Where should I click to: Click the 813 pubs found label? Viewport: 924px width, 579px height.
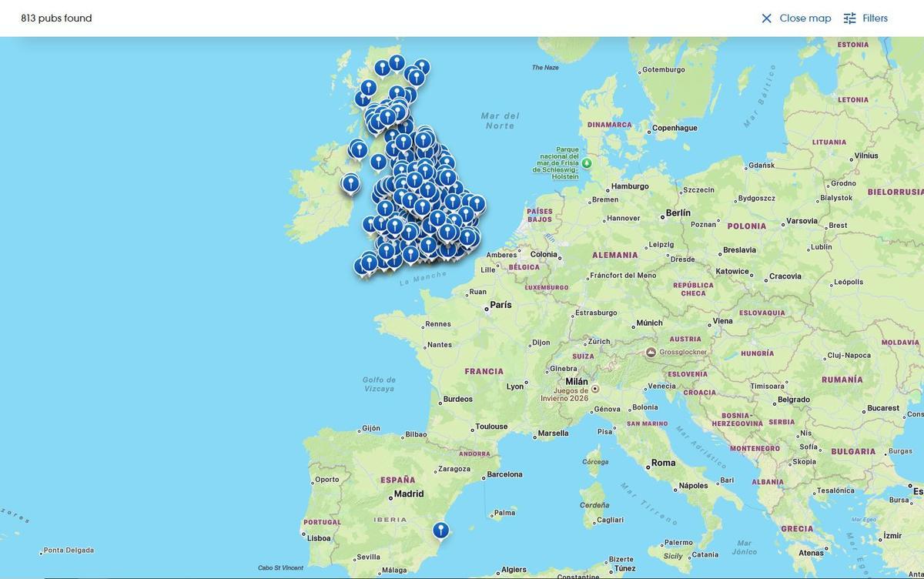(58, 18)
